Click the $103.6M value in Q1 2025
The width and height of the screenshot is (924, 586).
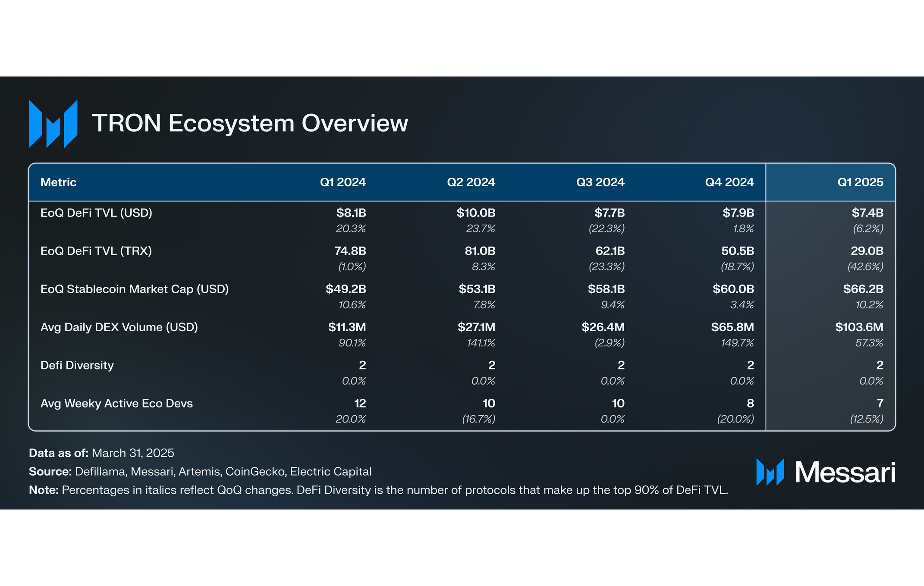click(859, 327)
